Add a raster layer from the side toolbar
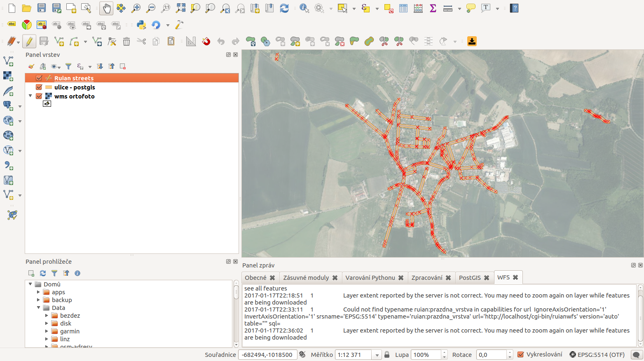This screenshot has width=644, height=361. point(8,76)
